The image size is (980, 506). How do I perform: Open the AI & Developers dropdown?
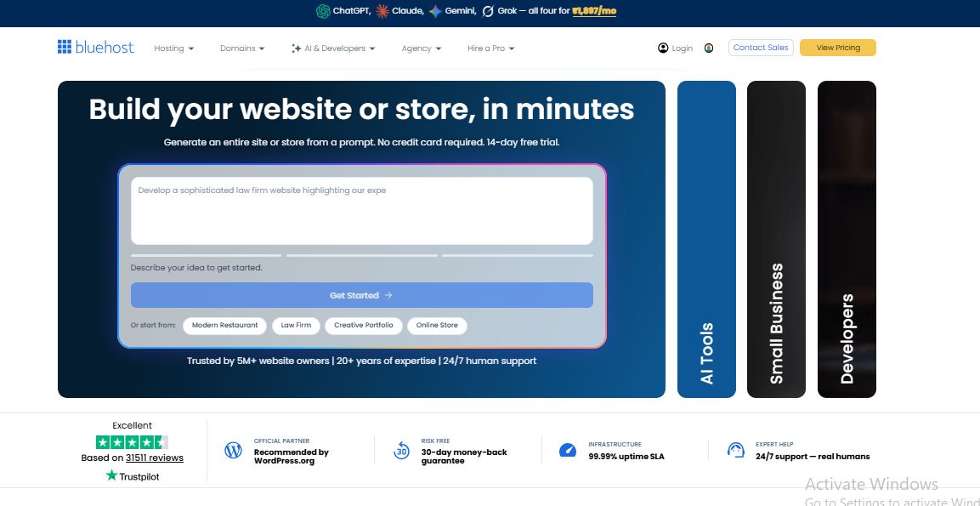click(x=333, y=48)
